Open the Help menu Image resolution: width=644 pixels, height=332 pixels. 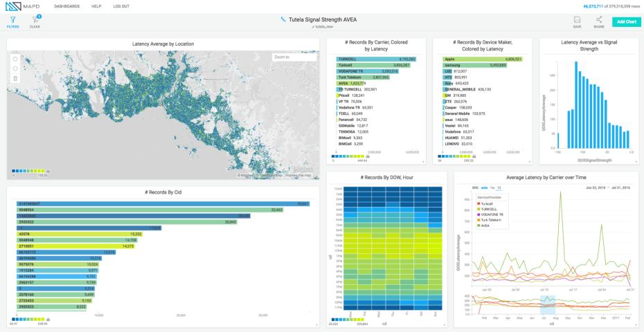coord(96,6)
